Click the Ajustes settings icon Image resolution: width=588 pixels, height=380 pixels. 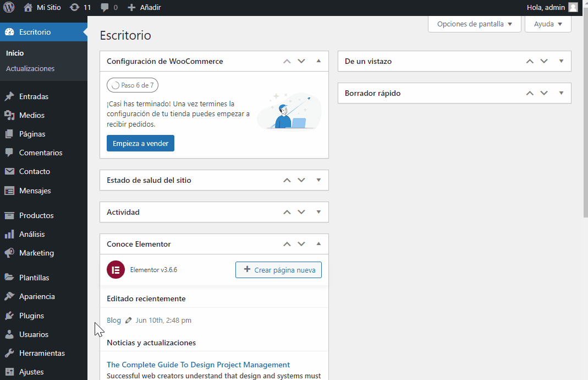click(9, 372)
